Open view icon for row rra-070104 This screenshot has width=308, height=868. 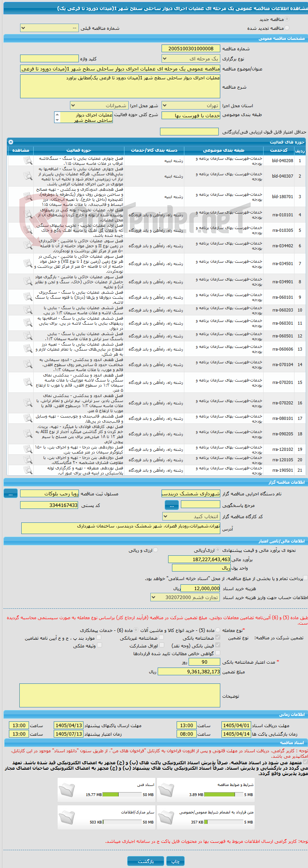[28, 365]
